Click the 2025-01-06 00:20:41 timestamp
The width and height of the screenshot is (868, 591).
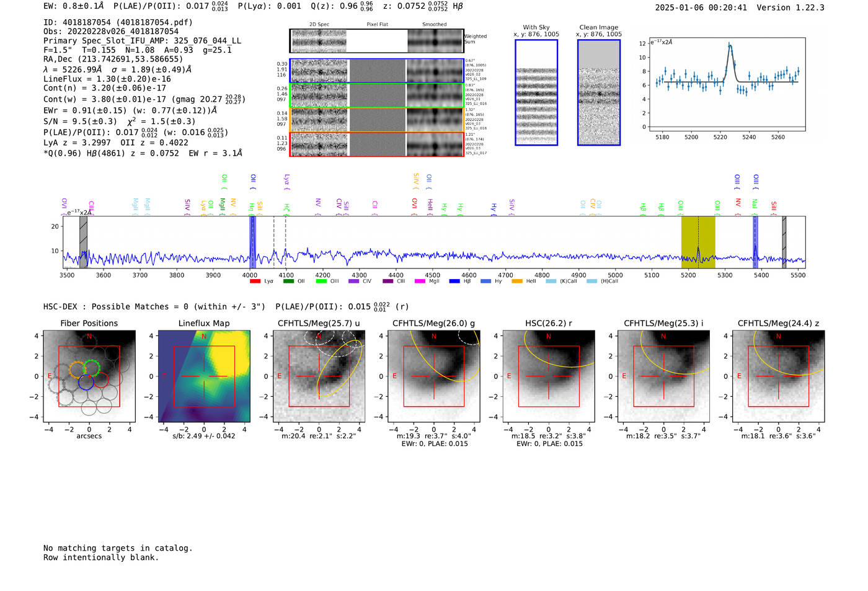[x=701, y=8]
